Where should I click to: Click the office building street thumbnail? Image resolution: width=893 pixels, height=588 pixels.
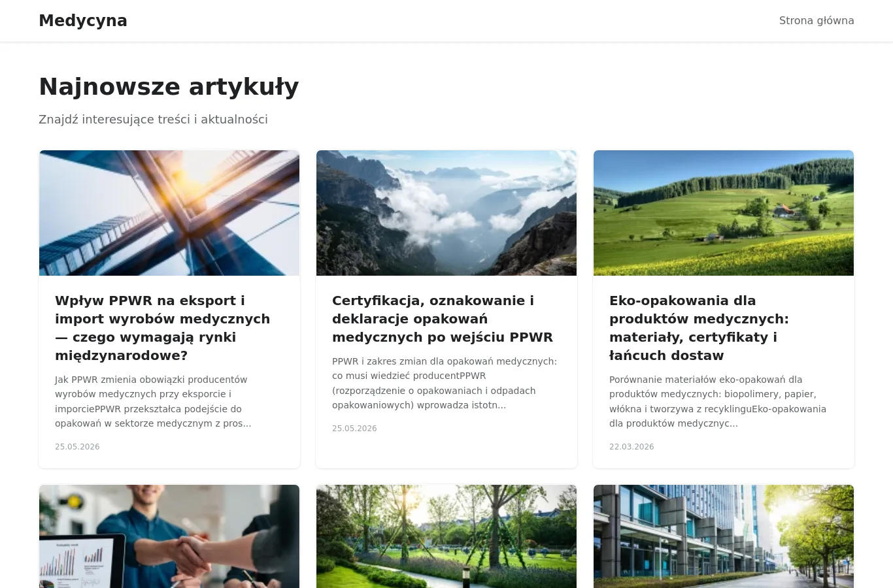724,536
